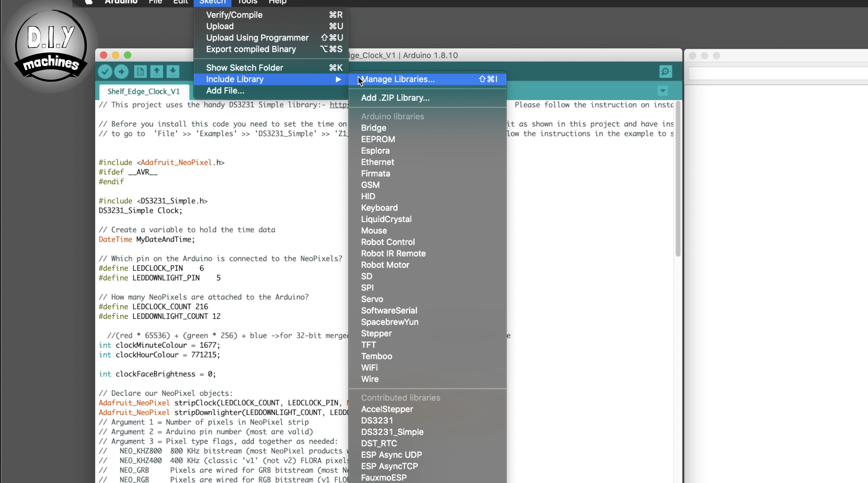
Task: Open the Apple menu
Action: [89, 2]
